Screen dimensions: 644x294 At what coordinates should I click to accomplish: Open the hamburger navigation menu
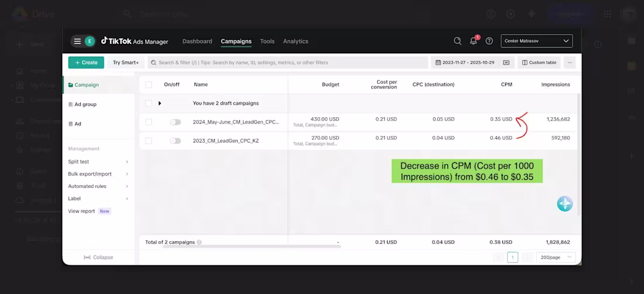(77, 41)
